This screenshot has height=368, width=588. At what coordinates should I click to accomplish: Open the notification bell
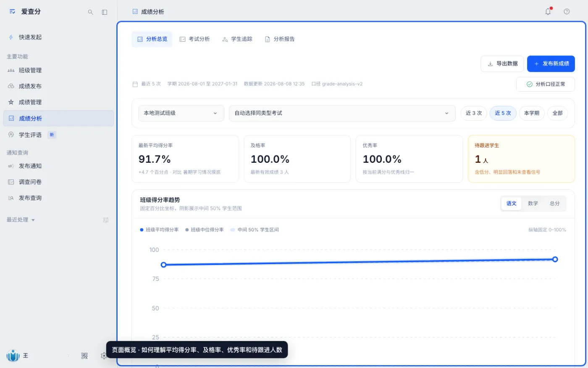point(548,11)
